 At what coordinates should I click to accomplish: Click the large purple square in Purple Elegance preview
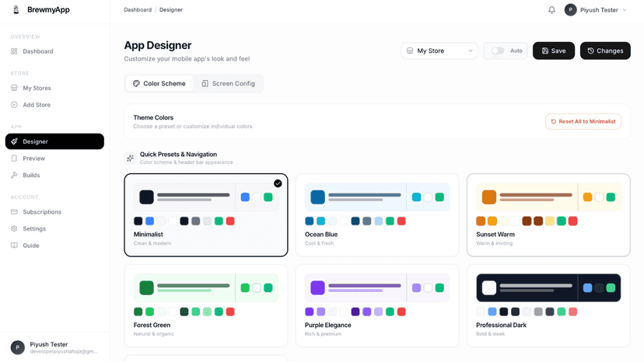coord(317,287)
